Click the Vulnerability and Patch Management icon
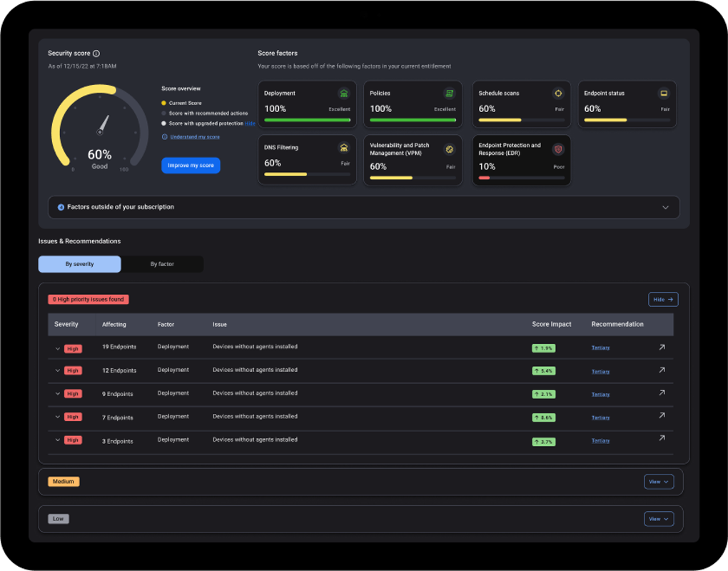This screenshot has width=728, height=571. click(449, 149)
